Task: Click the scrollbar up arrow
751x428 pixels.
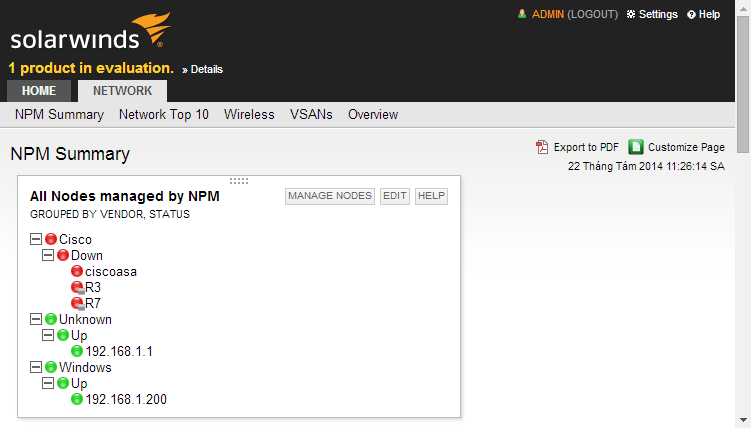Action: click(x=743, y=8)
